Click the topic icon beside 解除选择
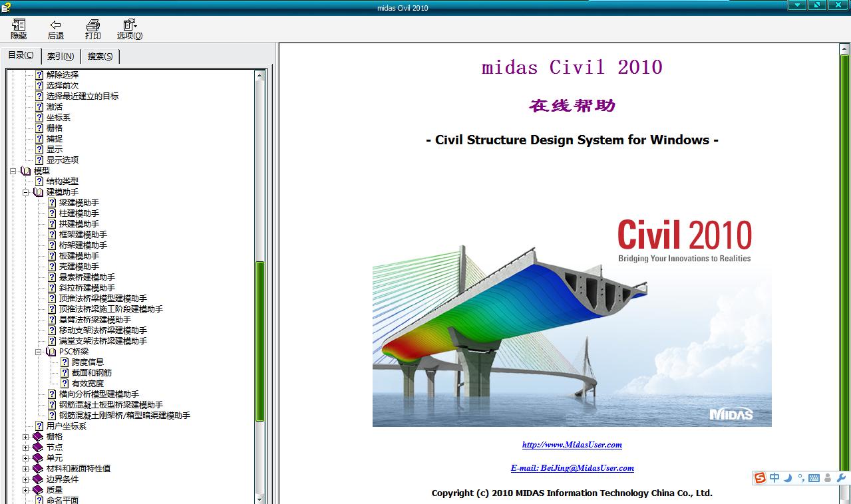The image size is (851, 504). (39, 75)
